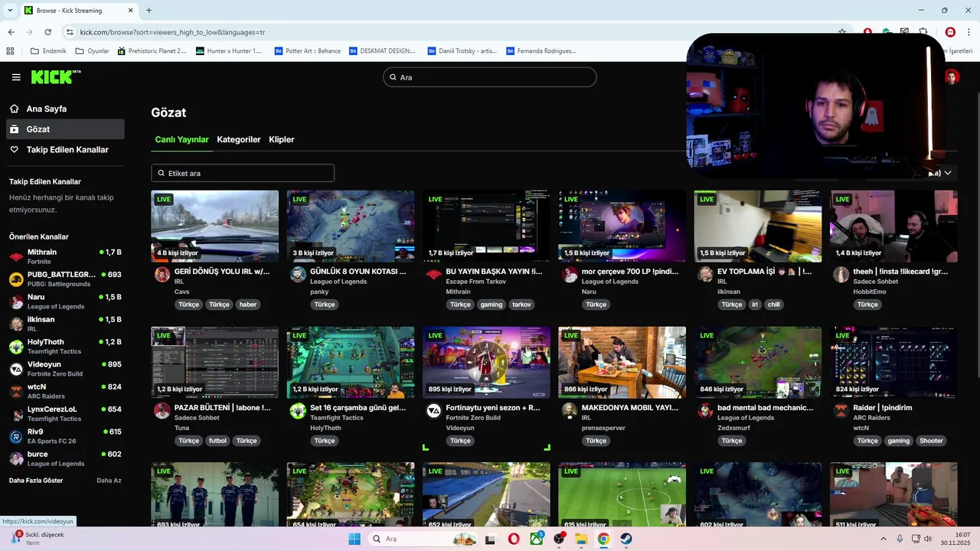Click the Etiket ara tag search field

[243, 173]
